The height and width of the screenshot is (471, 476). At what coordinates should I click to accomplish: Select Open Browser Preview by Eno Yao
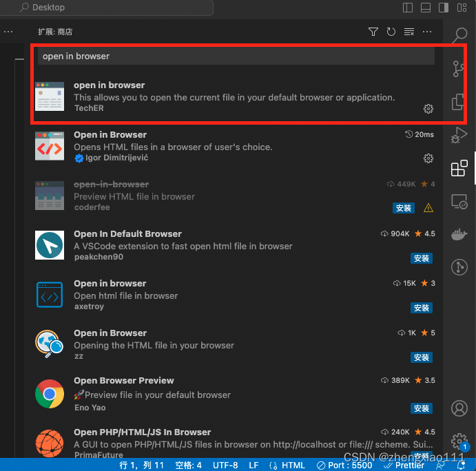point(234,394)
